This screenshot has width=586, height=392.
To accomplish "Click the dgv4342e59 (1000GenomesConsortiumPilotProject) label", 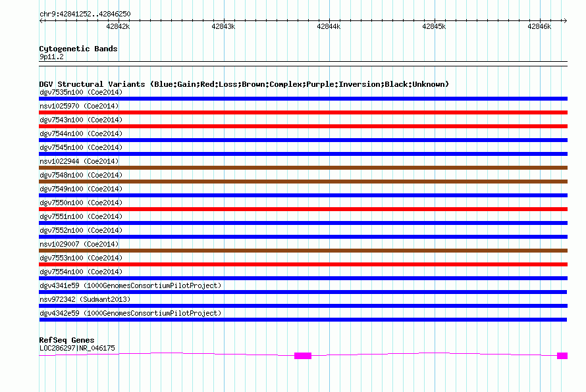I will tap(130, 313).
